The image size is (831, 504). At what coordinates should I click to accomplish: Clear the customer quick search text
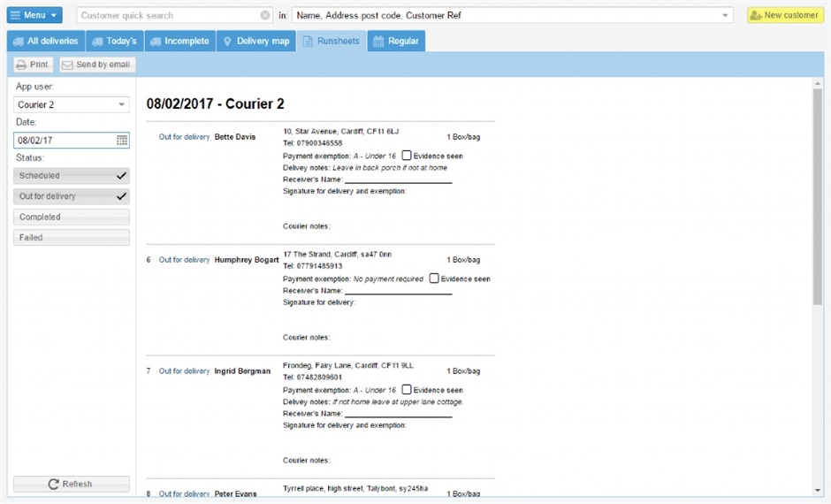coord(265,15)
